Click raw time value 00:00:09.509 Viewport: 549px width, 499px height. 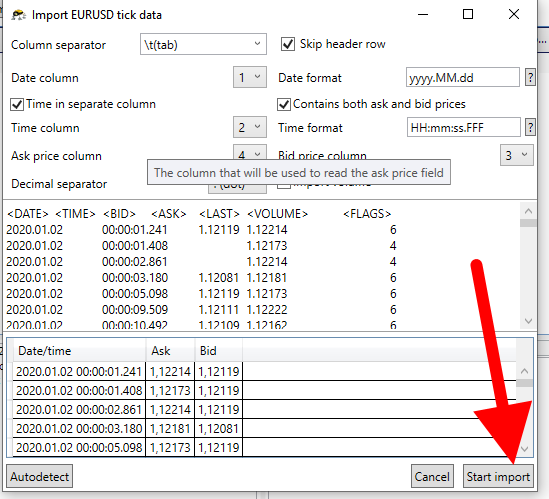135,310
